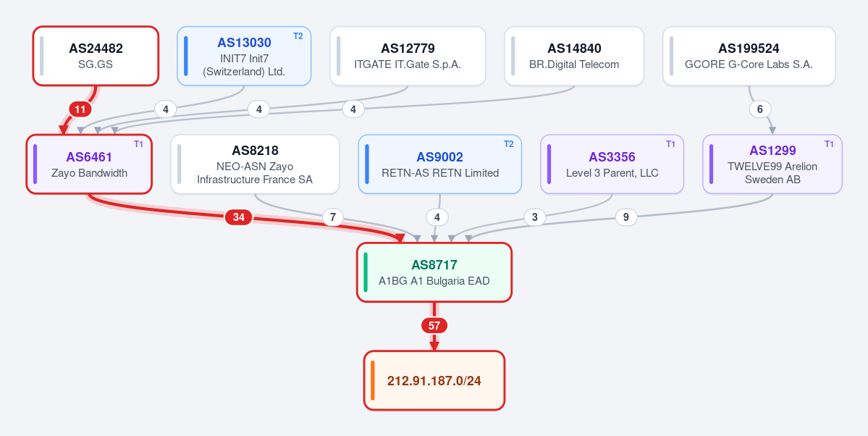Viewport: 868px width, 436px height.
Task: Click the AS6461 Zayo Bandwidth node
Action: (x=89, y=164)
